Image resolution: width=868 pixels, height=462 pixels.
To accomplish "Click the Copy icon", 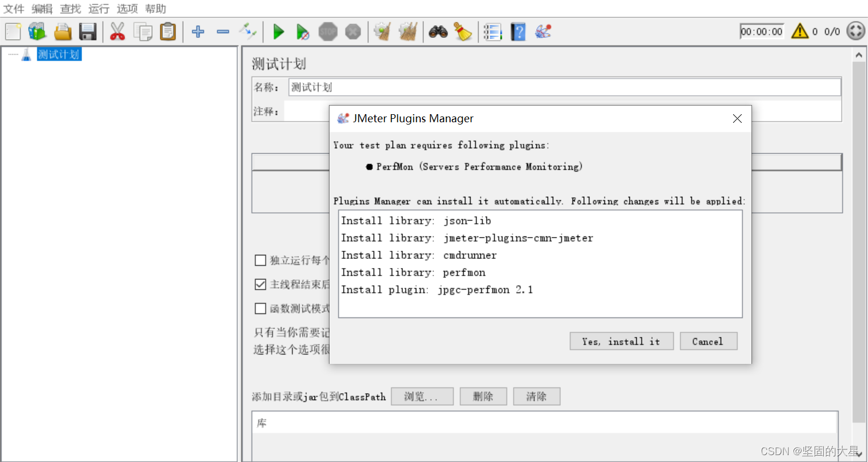I will coord(142,32).
